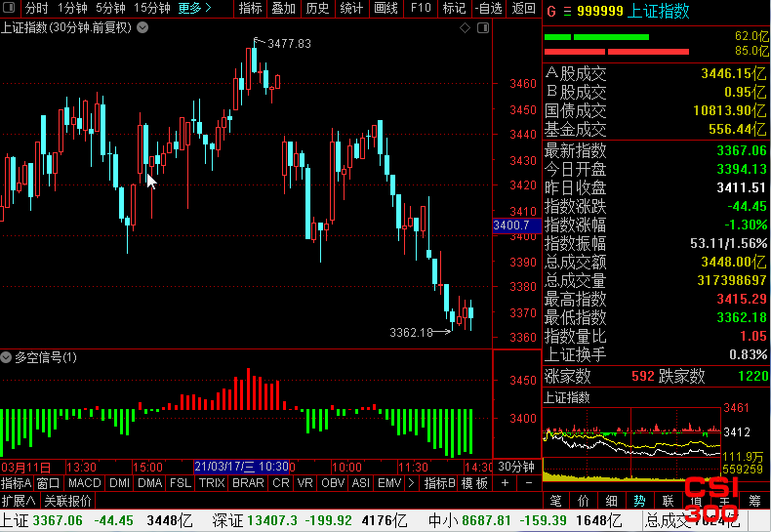Click the 深证 13407.3 status bar entry

(309, 520)
